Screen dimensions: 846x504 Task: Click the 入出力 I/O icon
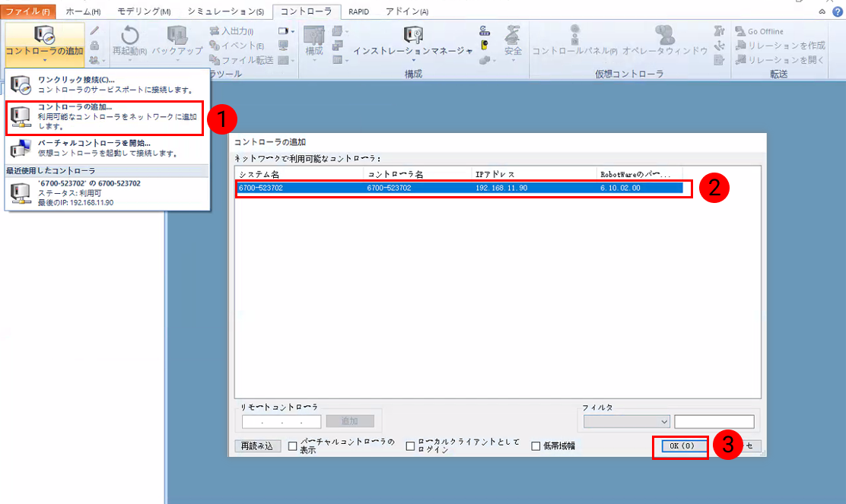[x=215, y=31]
